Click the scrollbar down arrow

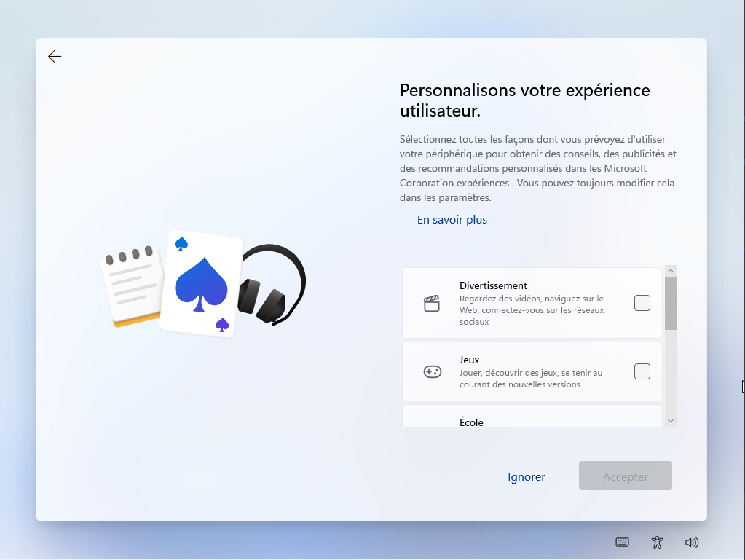click(671, 421)
